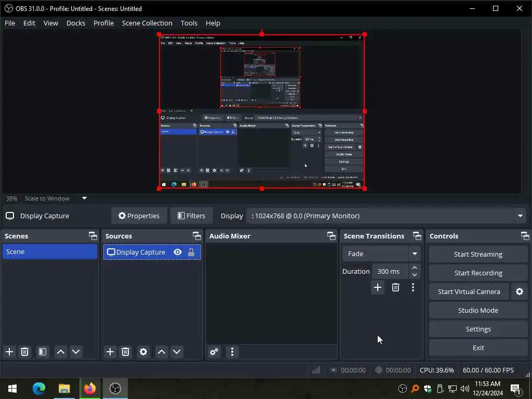The width and height of the screenshot is (532, 399).
Task: Open Audio Mixer three-dot menu
Action: click(232, 352)
